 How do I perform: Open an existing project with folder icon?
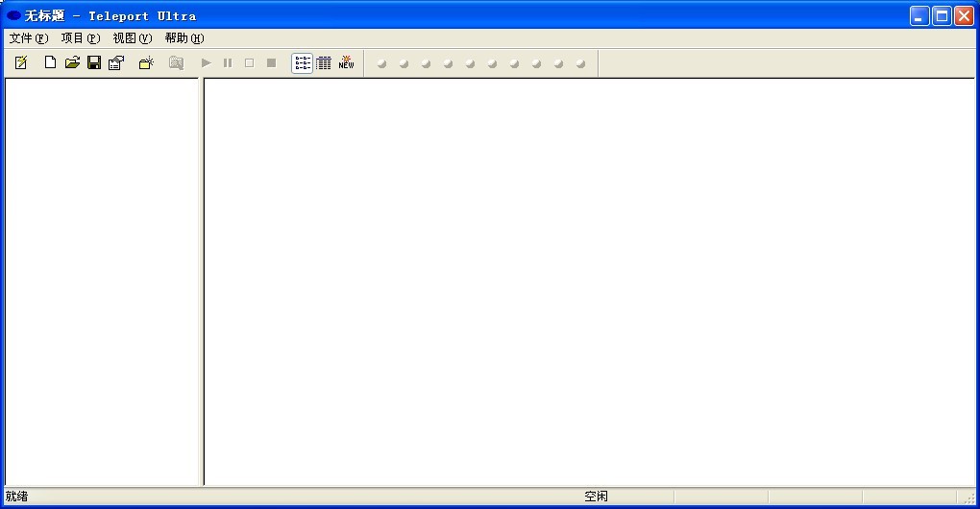(72, 63)
